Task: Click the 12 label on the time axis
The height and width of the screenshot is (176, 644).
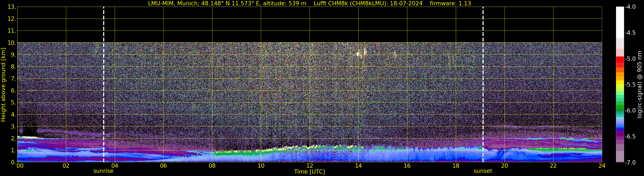Action: click(310, 166)
